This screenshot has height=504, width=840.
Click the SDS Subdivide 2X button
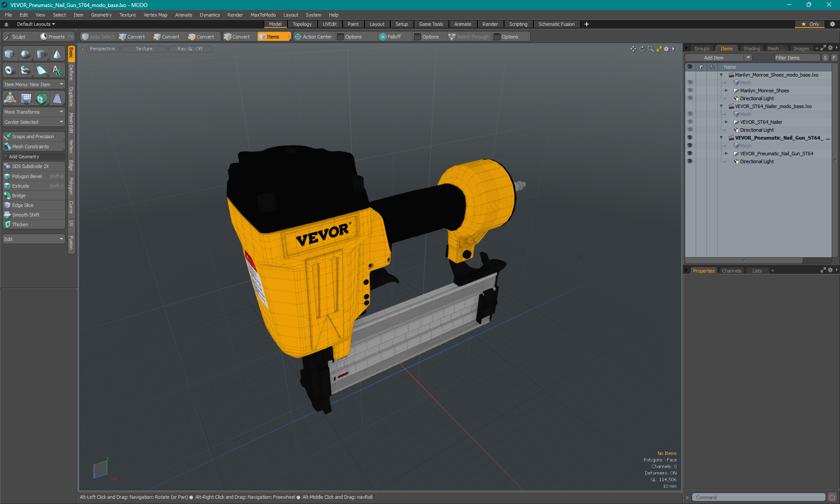[x=34, y=166]
